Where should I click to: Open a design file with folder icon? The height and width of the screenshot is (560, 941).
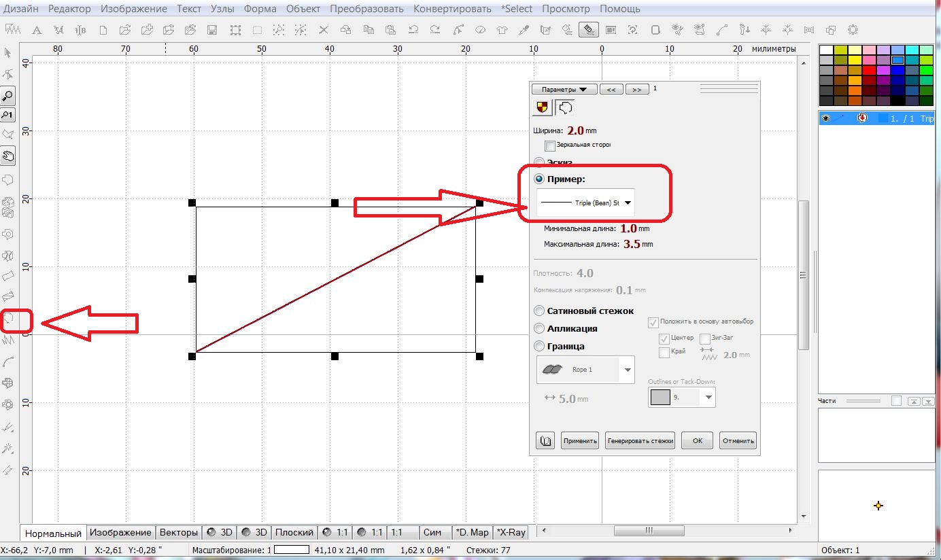point(124,30)
